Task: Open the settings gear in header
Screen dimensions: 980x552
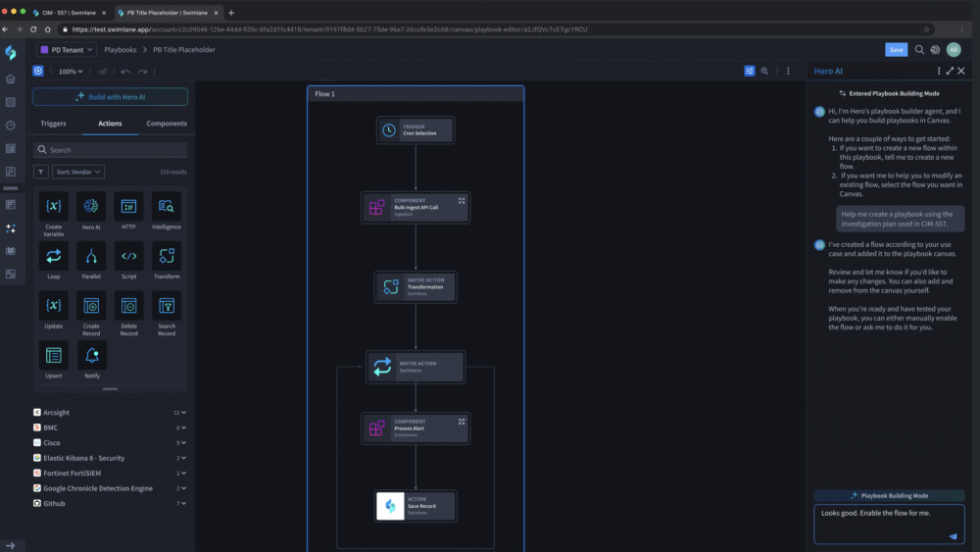Action: (935, 49)
